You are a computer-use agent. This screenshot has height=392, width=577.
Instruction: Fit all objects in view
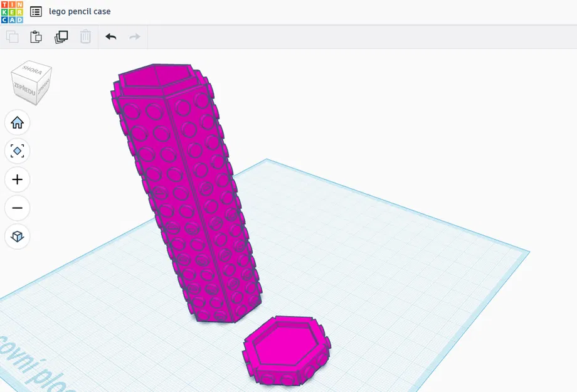[18, 151]
